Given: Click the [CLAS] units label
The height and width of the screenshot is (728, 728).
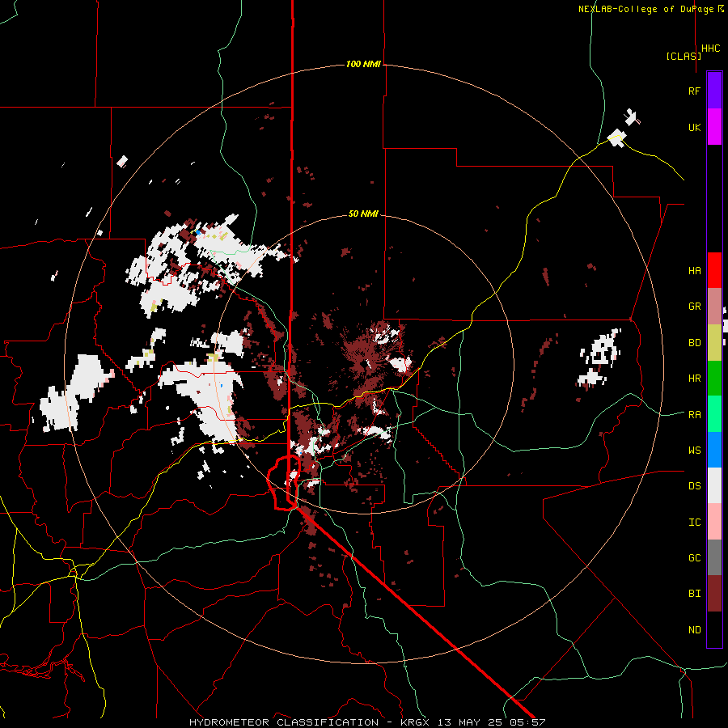Looking at the screenshot, I should click(x=684, y=56).
